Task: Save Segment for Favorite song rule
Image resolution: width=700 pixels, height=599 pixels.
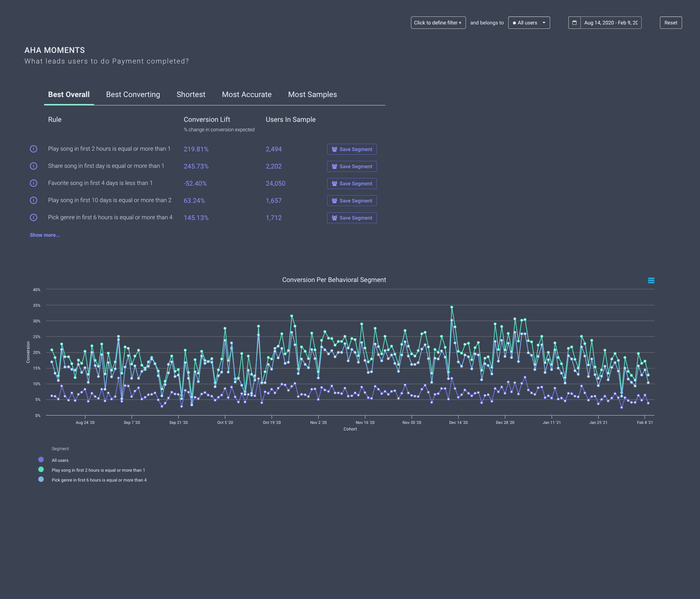Action: (352, 183)
